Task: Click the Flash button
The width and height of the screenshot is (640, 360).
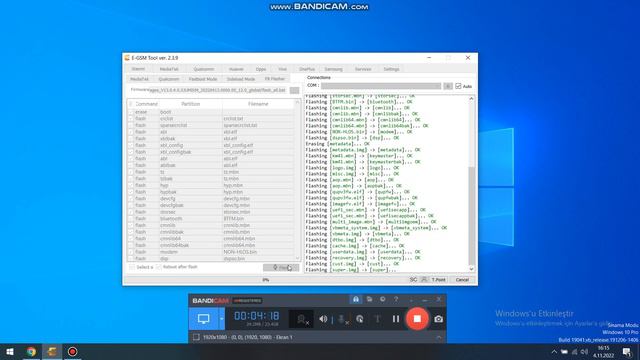Action: point(281,268)
